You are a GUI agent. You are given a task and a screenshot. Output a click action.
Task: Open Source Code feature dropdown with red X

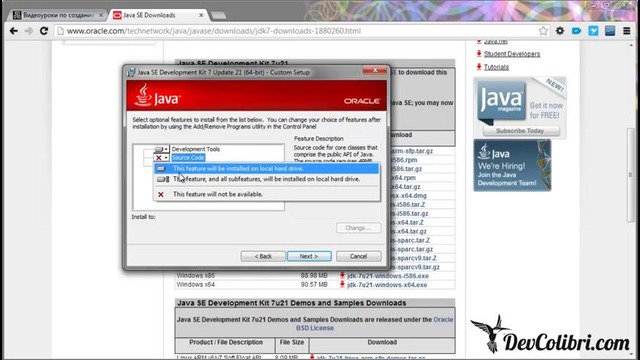pos(162,158)
